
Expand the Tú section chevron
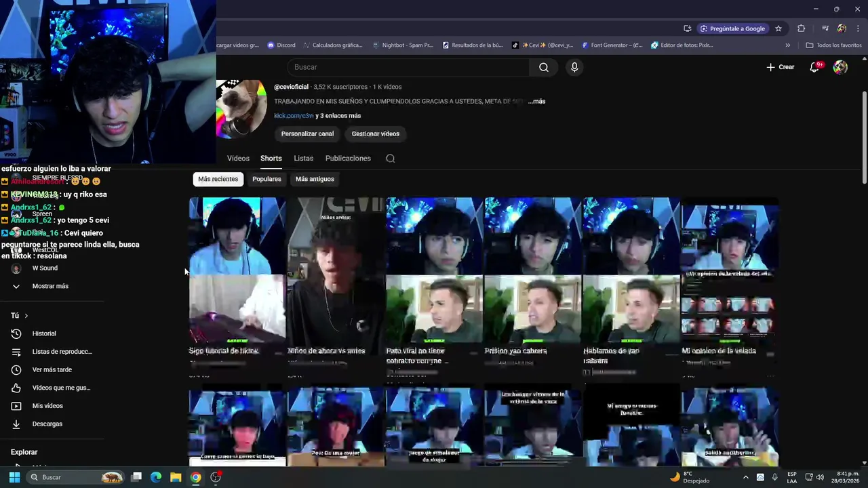pos(26,316)
